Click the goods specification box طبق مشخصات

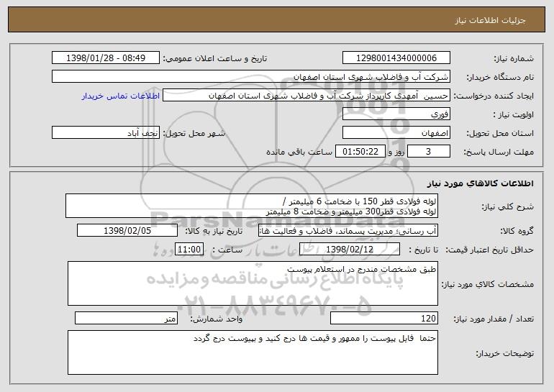pyautogui.click(x=253, y=283)
